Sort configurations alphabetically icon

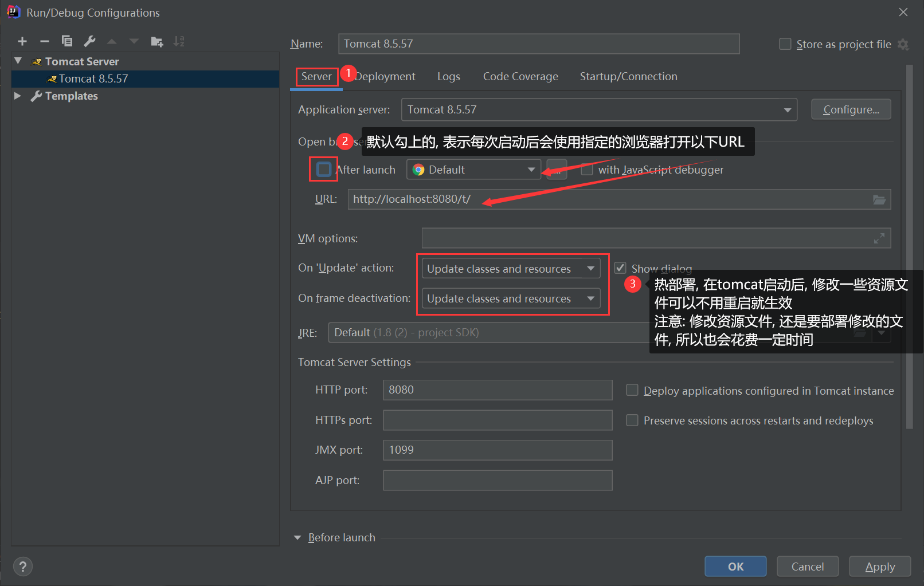pos(179,41)
